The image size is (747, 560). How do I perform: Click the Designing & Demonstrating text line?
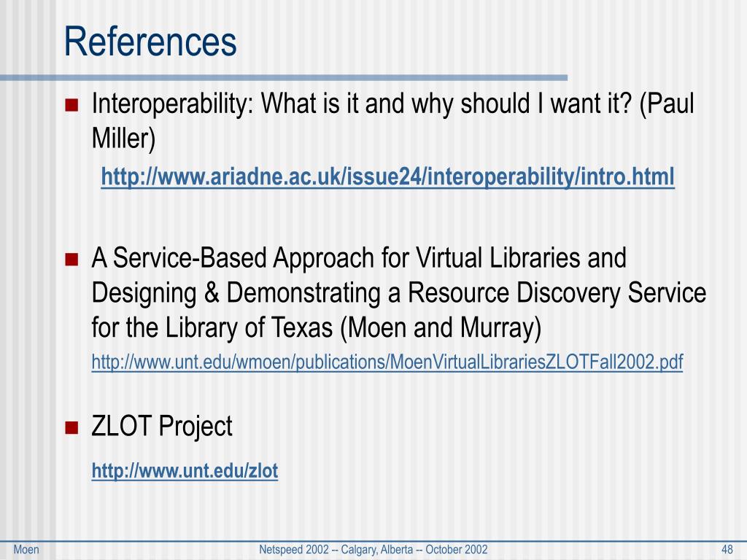[399, 293]
